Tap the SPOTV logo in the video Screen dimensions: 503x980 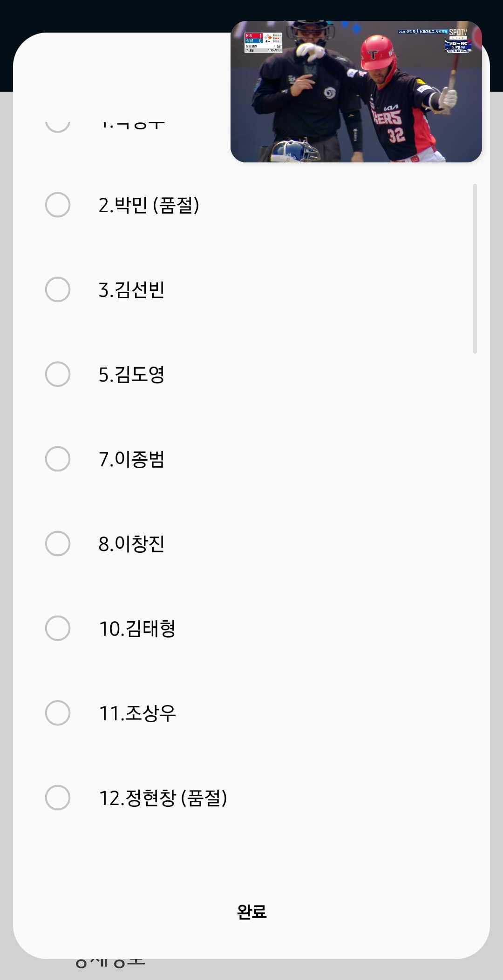point(458,33)
